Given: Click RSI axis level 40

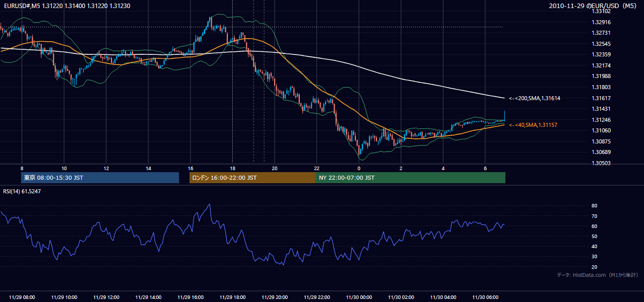Looking at the screenshot, I should (x=594, y=246).
